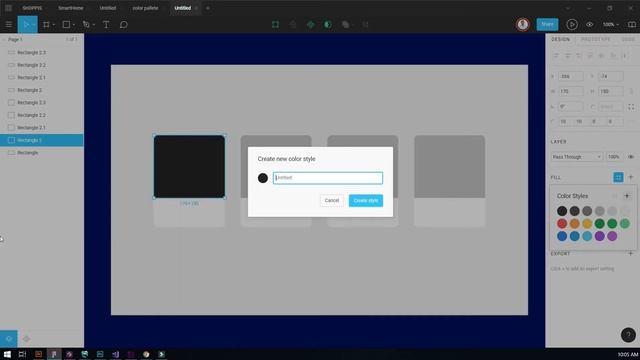Click the layer opacity 100% field
The image size is (640, 360).
(615, 157)
